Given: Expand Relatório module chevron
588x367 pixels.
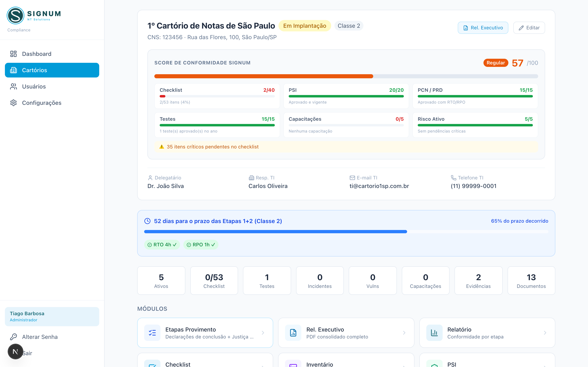Looking at the screenshot, I should [x=545, y=333].
